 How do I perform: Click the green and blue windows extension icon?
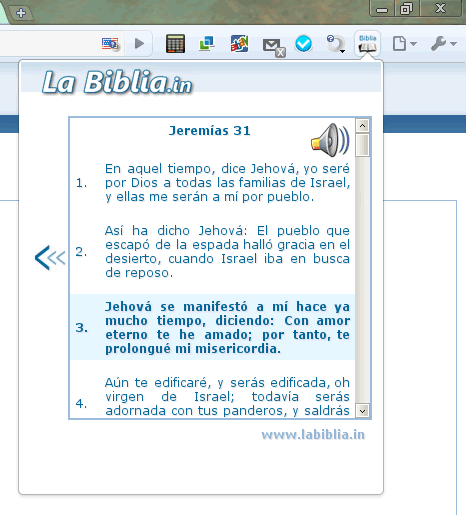[x=207, y=44]
